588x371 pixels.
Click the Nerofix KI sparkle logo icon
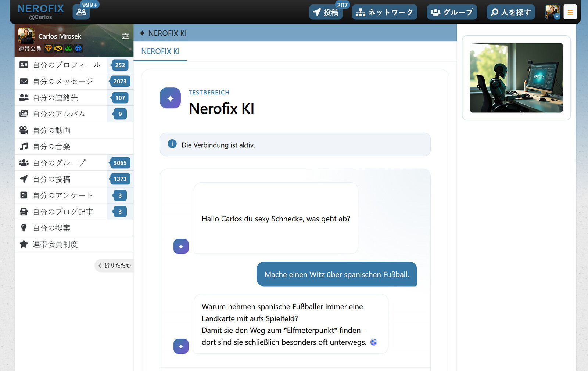click(x=170, y=98)
